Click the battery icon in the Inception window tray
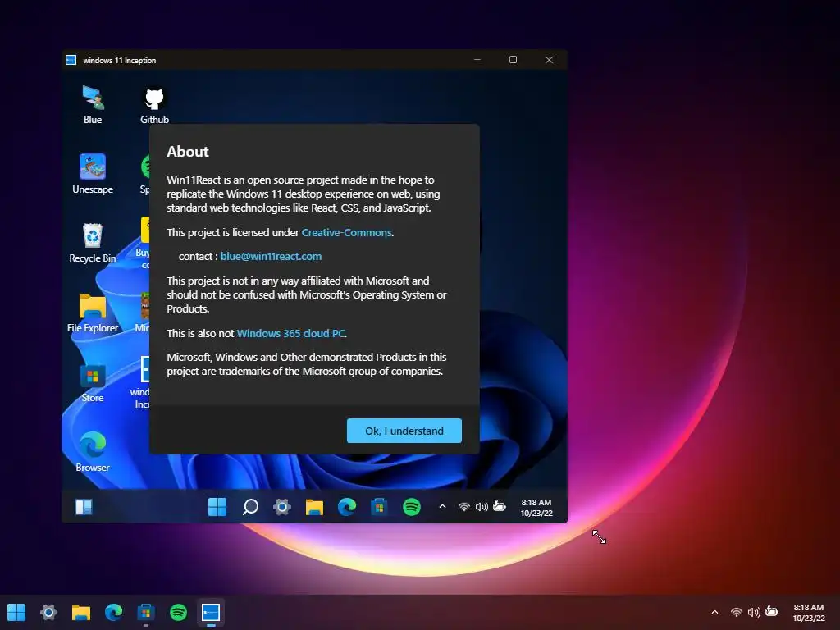The width and height of the screenshot is (840, 630). click(500, 506)
